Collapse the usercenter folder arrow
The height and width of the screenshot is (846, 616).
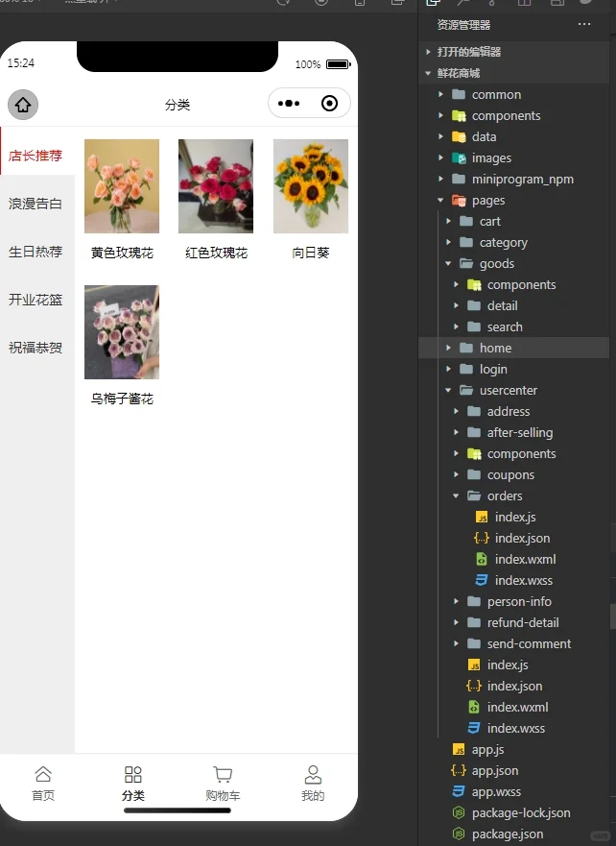click(x=448, y=390)
